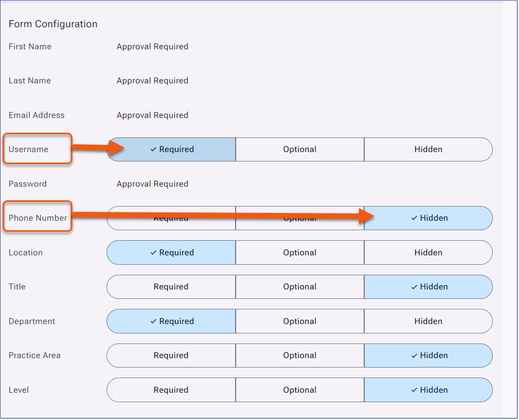Set Department to Required

click(171, 321)
